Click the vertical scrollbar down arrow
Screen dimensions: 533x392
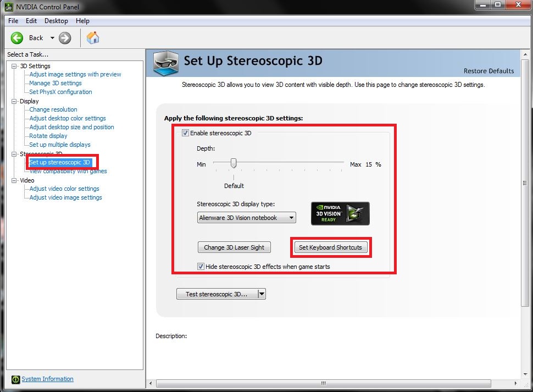[x=525, y=374]
